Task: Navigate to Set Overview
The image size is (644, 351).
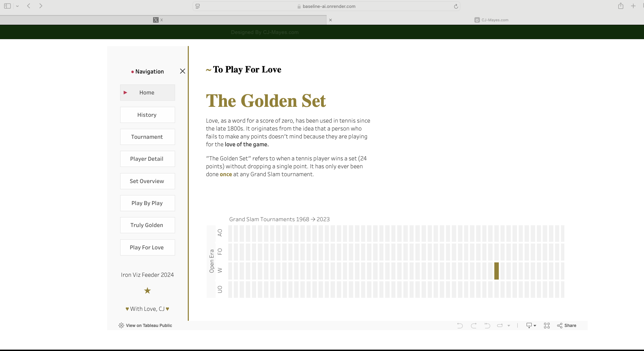Action: coord(147,181)
